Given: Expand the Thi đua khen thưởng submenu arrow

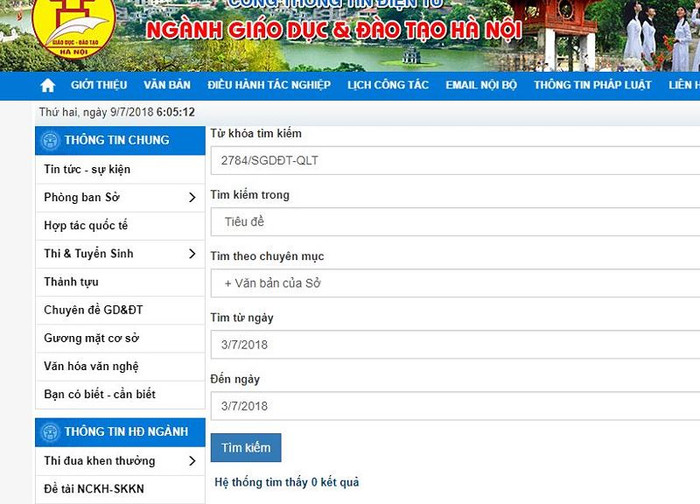Looking at the screenshot, I should (192, 461).
